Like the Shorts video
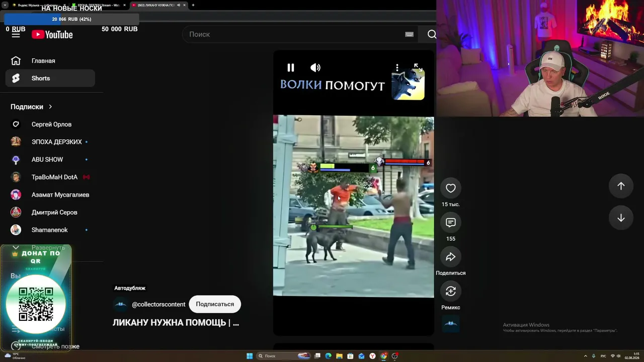 451,188
